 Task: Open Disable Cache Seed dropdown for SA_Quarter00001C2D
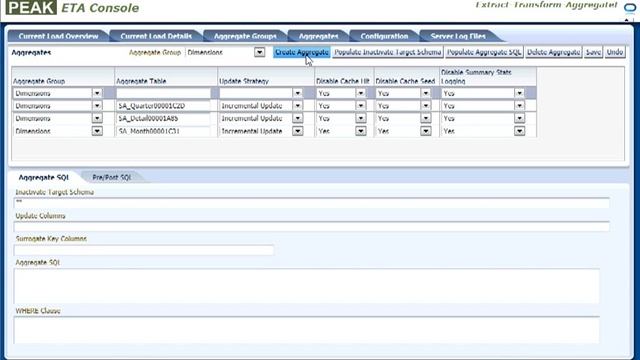(x=426, y=106)
